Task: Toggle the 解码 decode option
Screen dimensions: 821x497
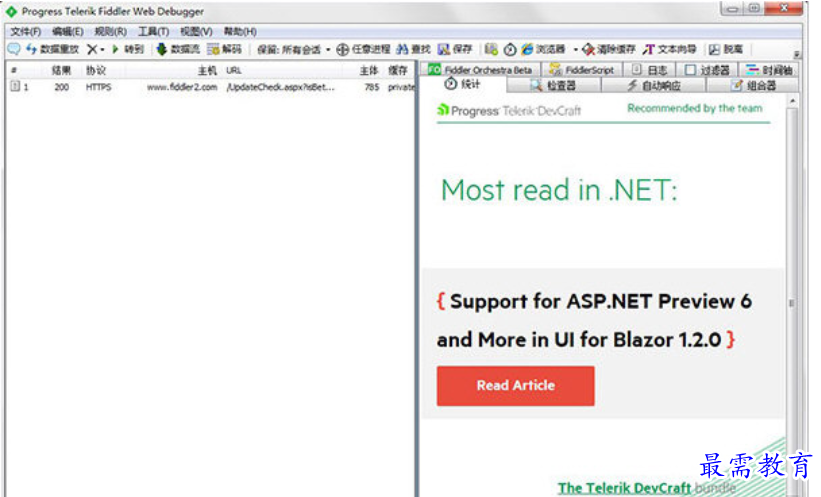Action: pyautogui.click(x=225, y=49)
